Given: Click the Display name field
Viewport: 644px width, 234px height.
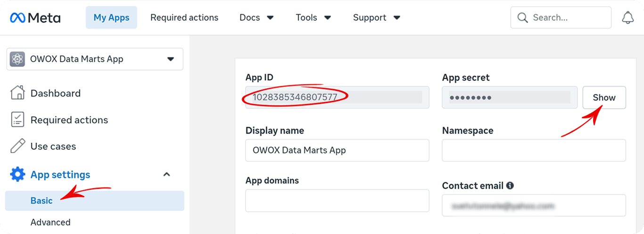Looking at the screenshot, I should (337, 150).
